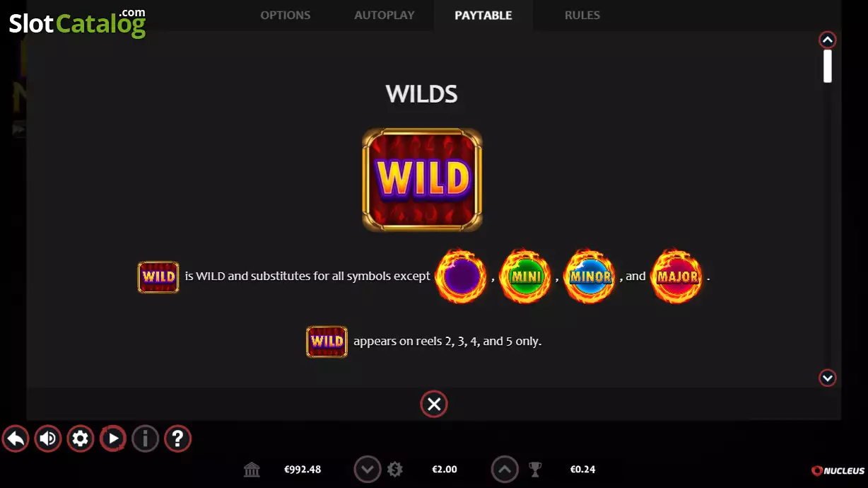This screenshot has width=868, height=488.
Task: Click the trophy win icon
Action: point(535,469)
